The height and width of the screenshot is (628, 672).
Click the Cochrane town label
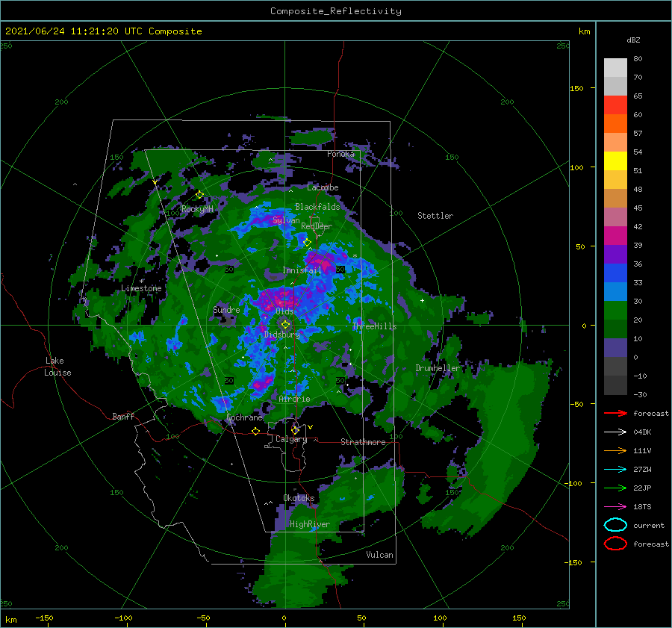[244, 417]
